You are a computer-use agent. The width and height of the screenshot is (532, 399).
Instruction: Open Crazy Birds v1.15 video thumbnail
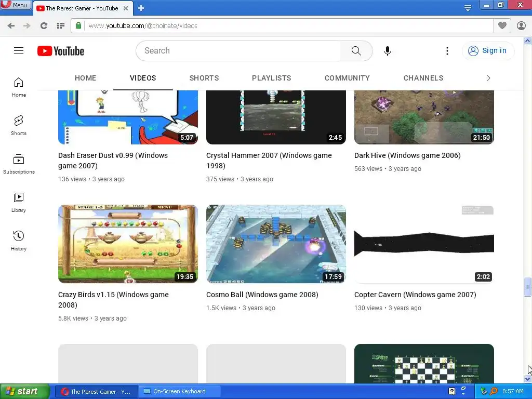coord(128,244)
